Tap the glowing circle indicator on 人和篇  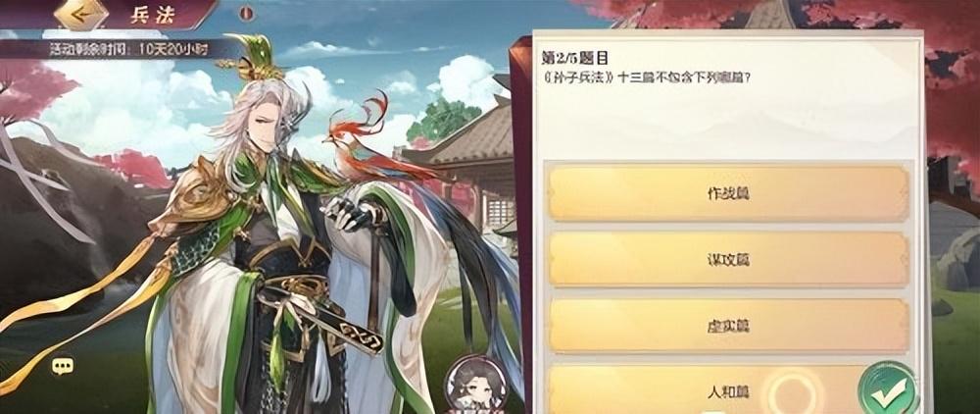tap(792, 392)
